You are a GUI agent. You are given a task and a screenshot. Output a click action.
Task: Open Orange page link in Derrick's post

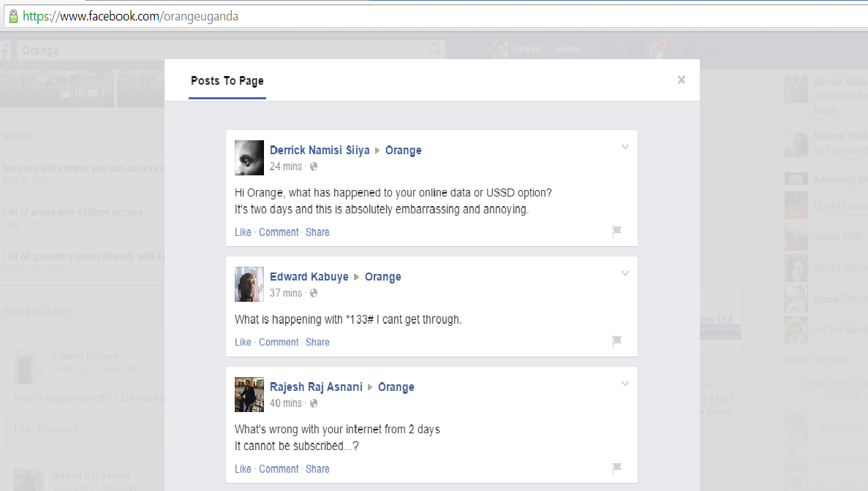pos(404,151)
